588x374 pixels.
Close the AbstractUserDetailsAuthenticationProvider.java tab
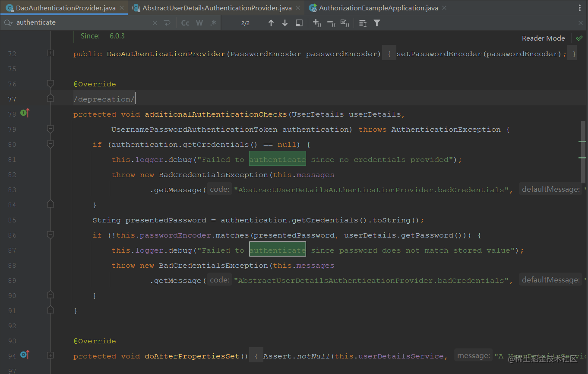[297, 8]
